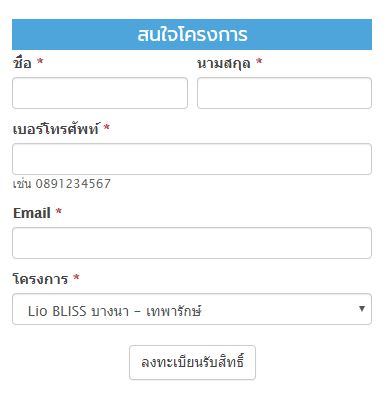Expand the dropdown arrow beside Lio BLISS

(362, 309)
